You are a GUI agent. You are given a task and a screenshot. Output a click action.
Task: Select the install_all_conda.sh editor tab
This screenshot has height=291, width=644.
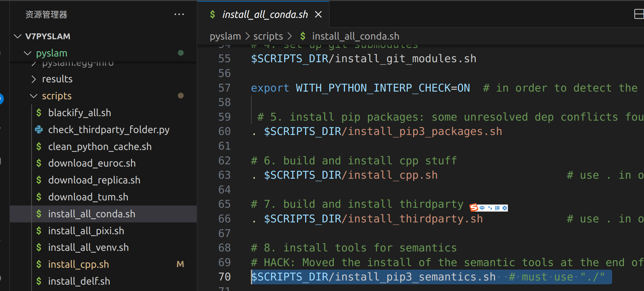coord(263,14)
